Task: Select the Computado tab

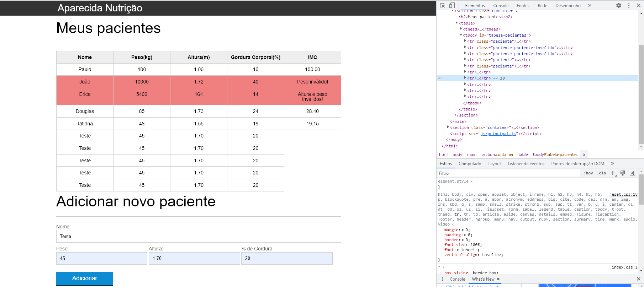Action: pyautogui.click(x=470, y=163)
